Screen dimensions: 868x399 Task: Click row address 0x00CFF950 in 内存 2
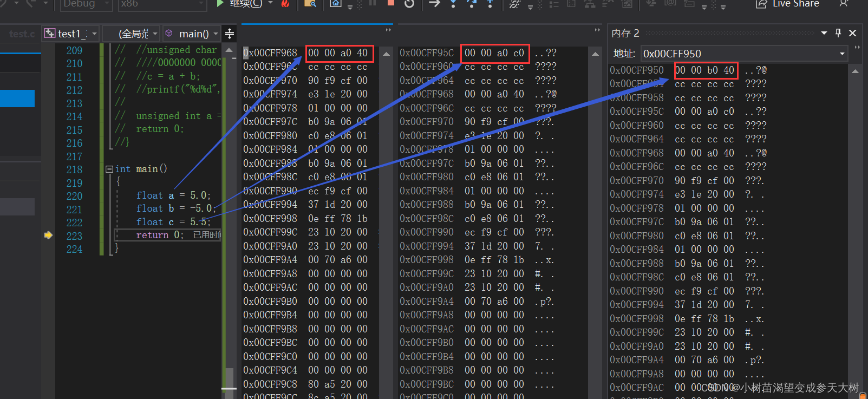coord(636,70)
